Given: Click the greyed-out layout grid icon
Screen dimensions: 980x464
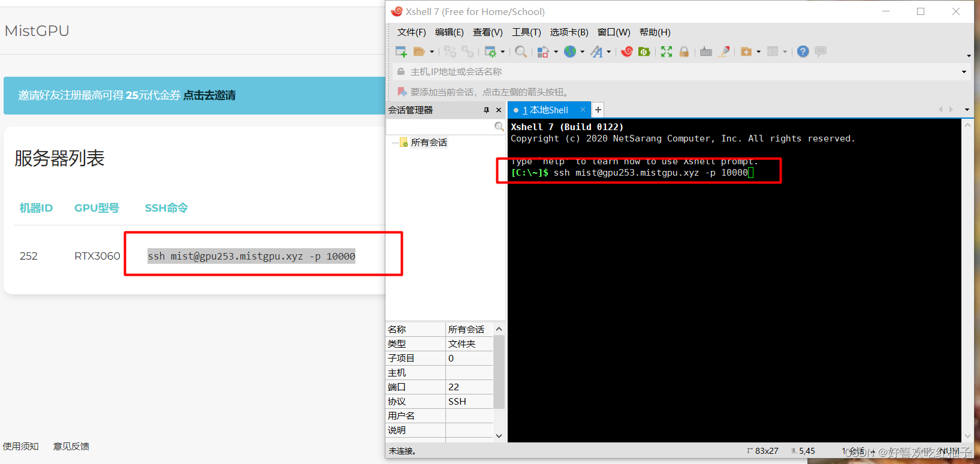Looking at the screenshot, I should (x=773, y=52).
